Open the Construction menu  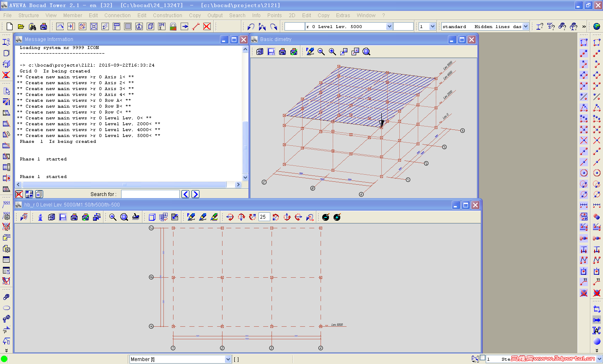(168, 15)
